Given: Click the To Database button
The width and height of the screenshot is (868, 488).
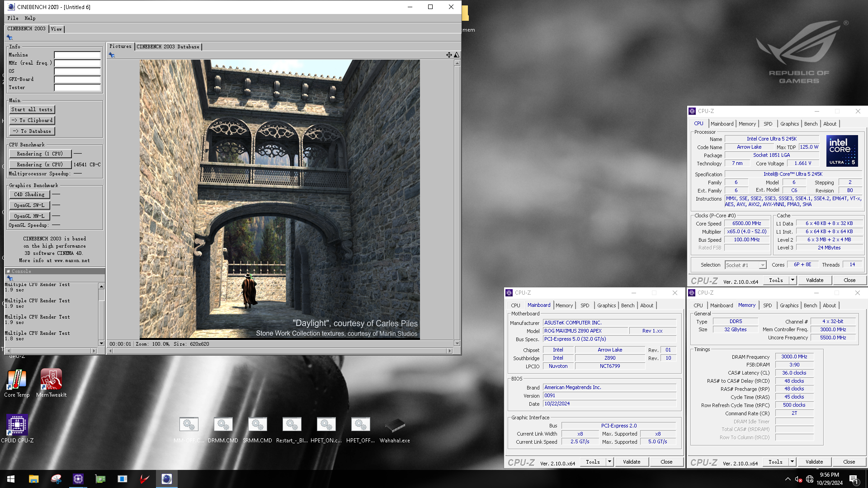Looking at the screenshot, I should [x=32, y=131].
